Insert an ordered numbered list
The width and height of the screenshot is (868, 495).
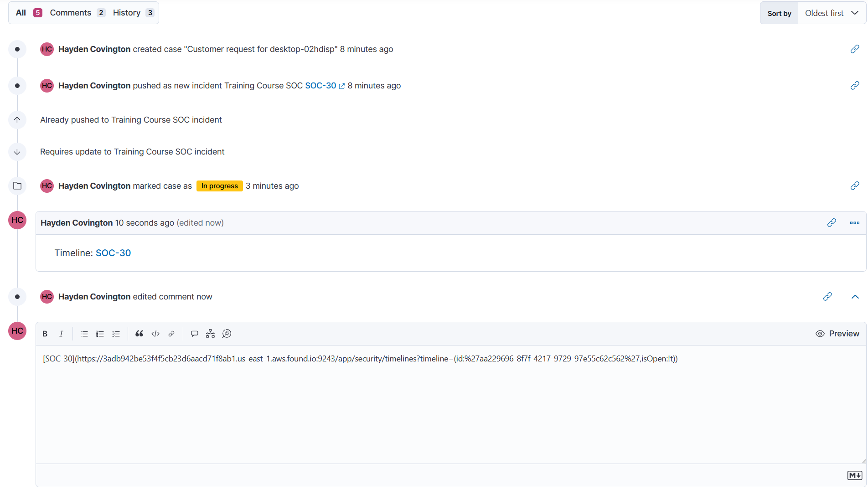pos(100,334)
